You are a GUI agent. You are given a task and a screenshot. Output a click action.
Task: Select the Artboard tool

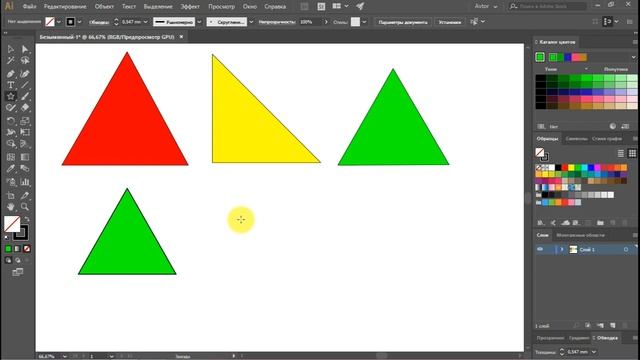pyautogui.click(x=11, y=196)
